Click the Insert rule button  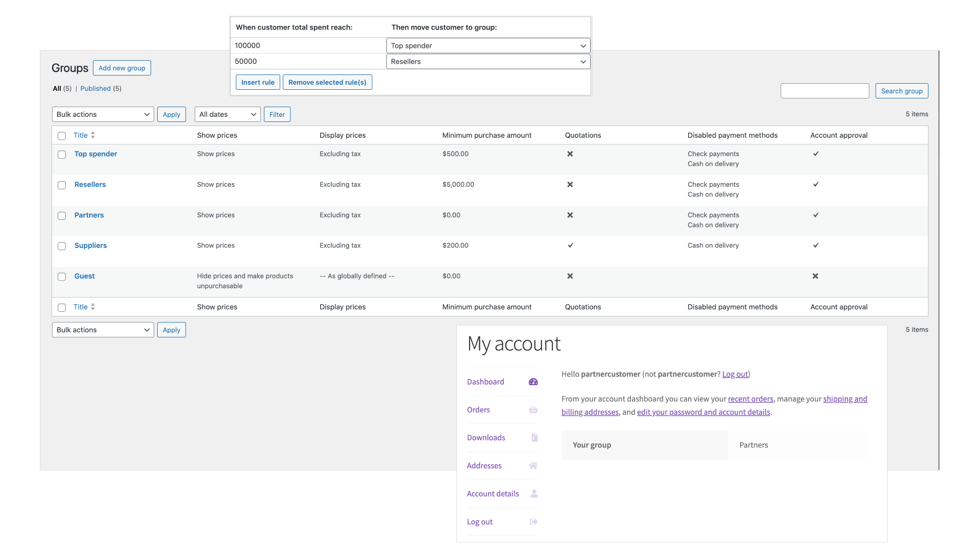pyautogui.click(x=258, y=82)
